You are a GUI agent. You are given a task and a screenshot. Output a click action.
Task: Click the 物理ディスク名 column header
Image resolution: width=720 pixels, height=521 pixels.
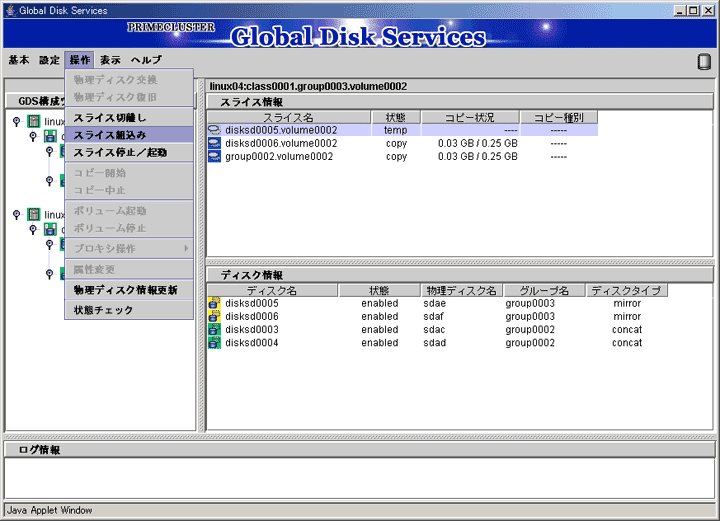coord(461,291)
